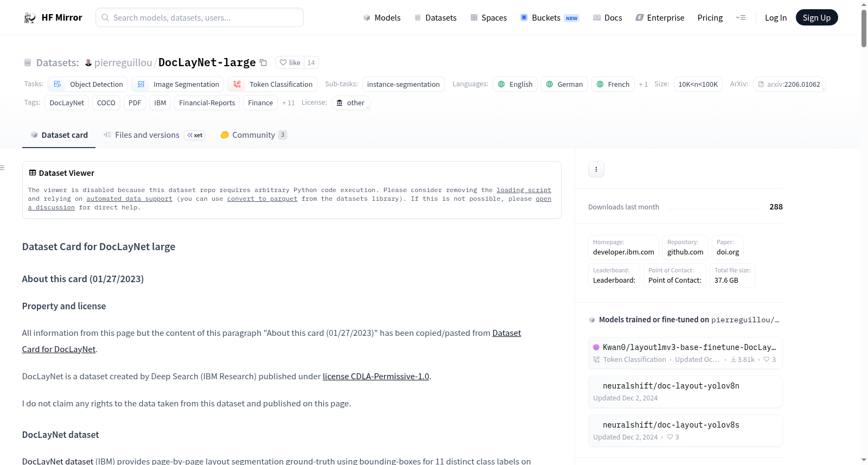Viewport: 868px width, 465px height.
Task: Select the Finance tag
Action: [x=260, y=103]
